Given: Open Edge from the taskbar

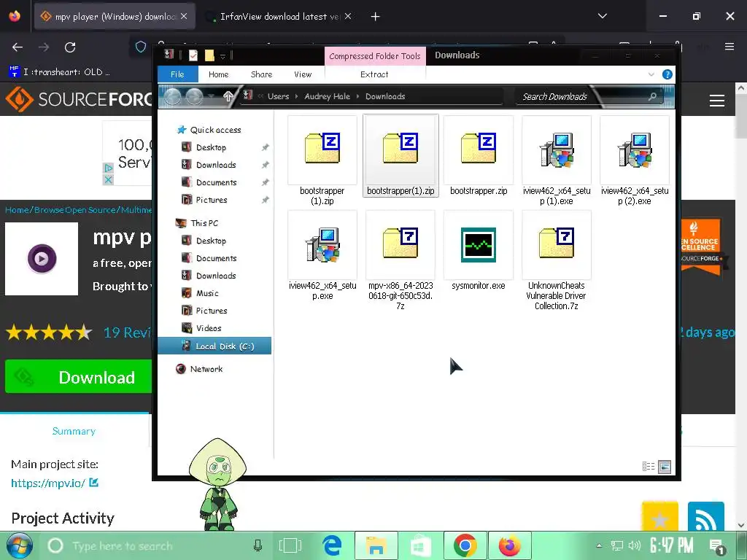Looking at the screenshot, I should pyautogui.click(x=332, y=545).
